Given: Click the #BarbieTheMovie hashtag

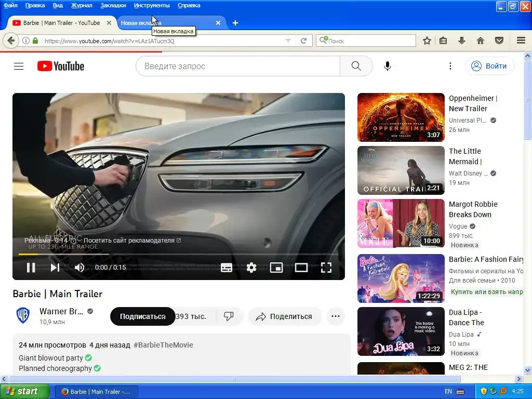Looking at the screenshot, I should pyautogui.click(x=163, y=345).
